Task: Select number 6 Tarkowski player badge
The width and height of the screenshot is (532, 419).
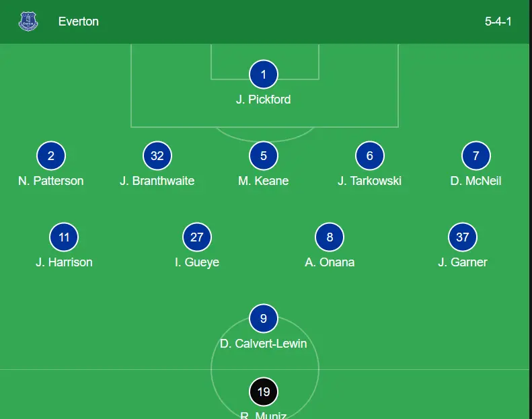Action: tap(370, 156)
